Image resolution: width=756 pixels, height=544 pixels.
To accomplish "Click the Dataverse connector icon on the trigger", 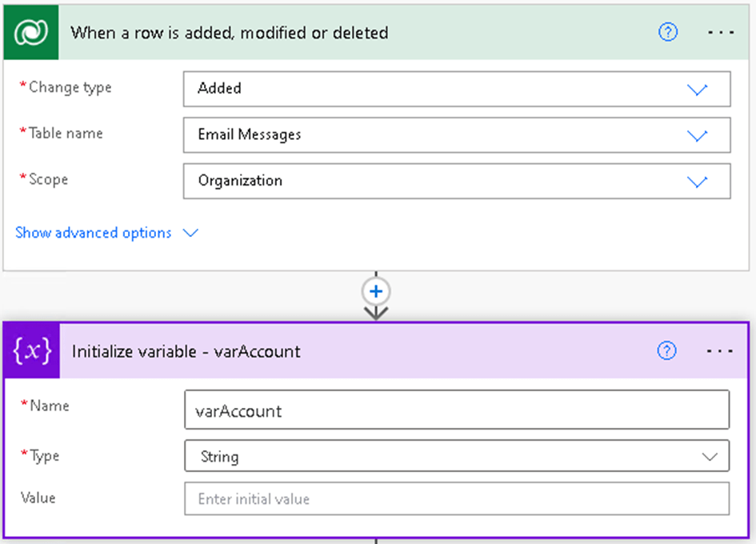I will 31,33.
